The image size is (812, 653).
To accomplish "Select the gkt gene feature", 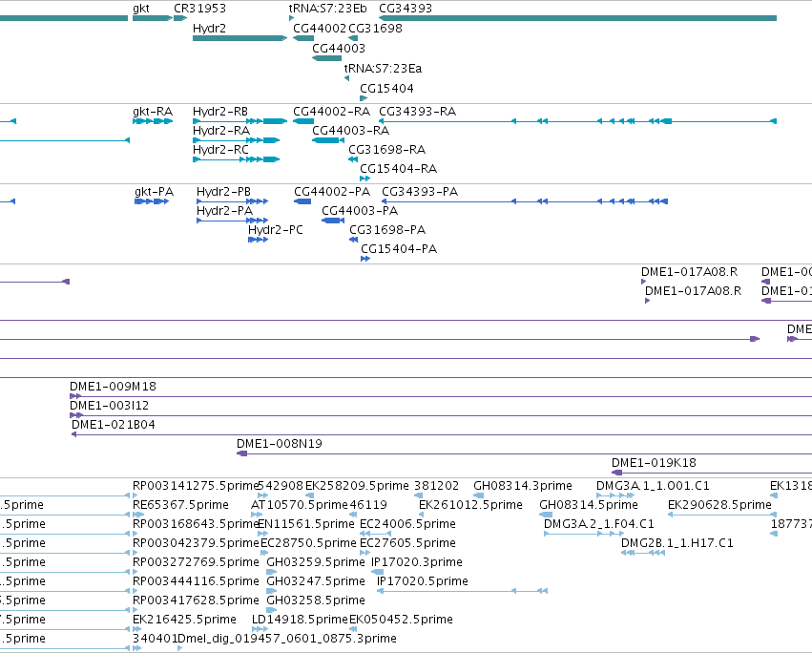I will (153, 18).
